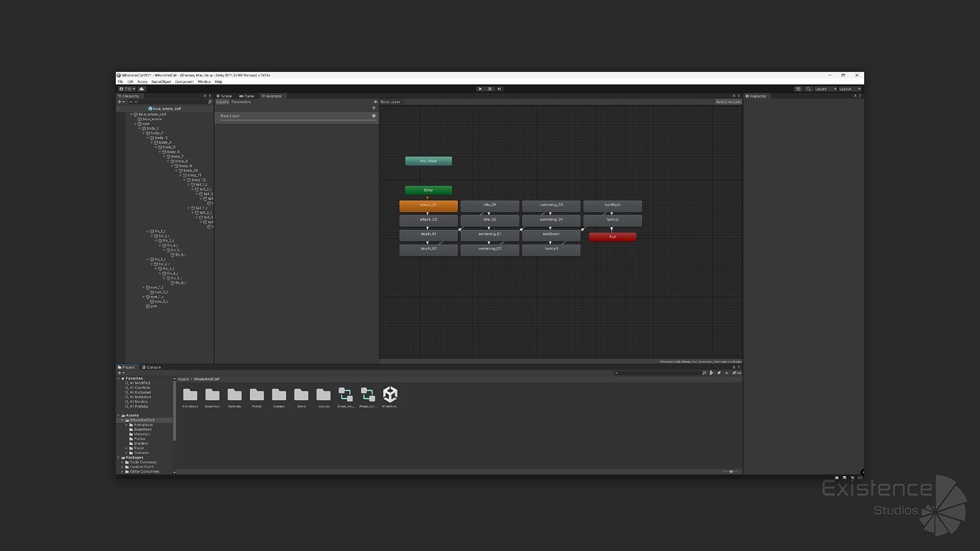Open the Layout dropdown
980x551 pixels.
pos(850,89)
